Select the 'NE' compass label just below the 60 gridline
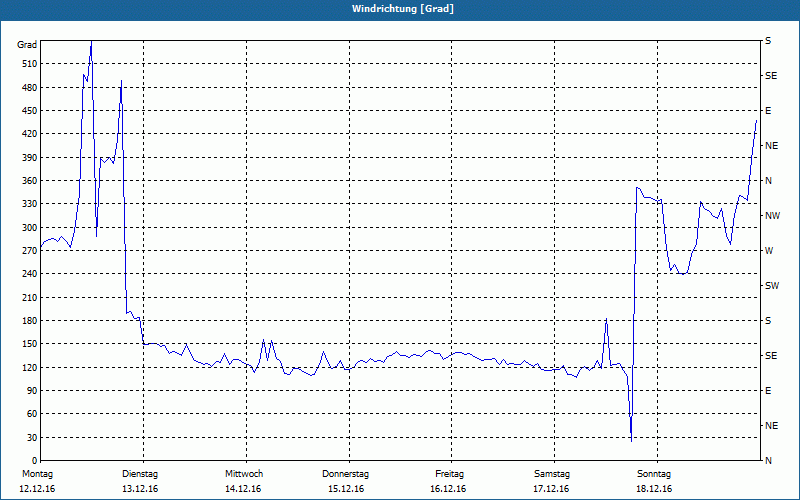Screen dimensions: 800x500 pyautogui.click(x=771, y=426)
